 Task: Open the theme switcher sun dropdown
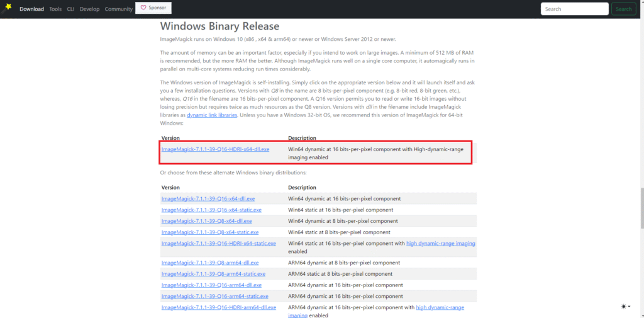click(x=626, y=307)
